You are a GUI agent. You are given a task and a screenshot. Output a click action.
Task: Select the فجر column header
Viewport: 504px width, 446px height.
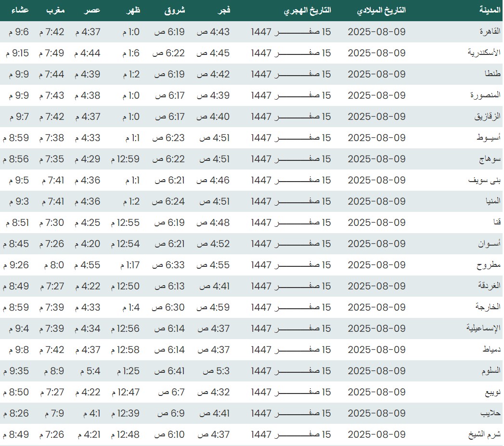point(224,10)
